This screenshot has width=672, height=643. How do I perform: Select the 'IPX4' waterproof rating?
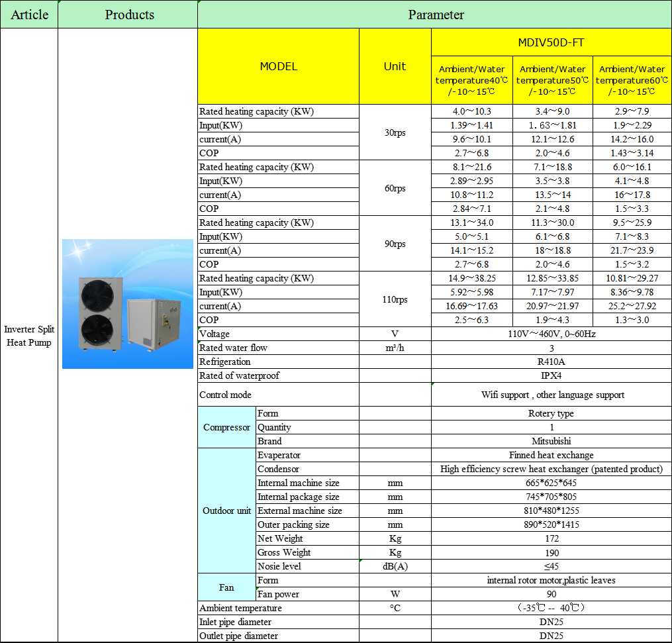click(551, 375)
